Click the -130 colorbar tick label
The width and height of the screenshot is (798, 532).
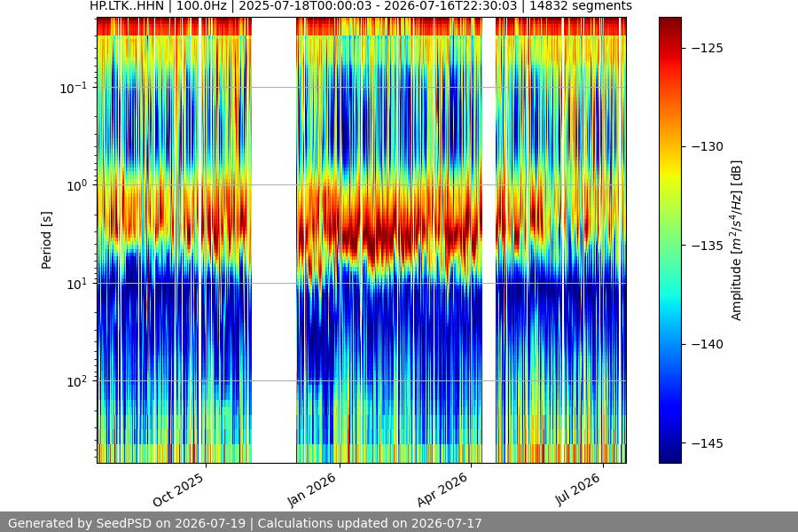[707, 146]
